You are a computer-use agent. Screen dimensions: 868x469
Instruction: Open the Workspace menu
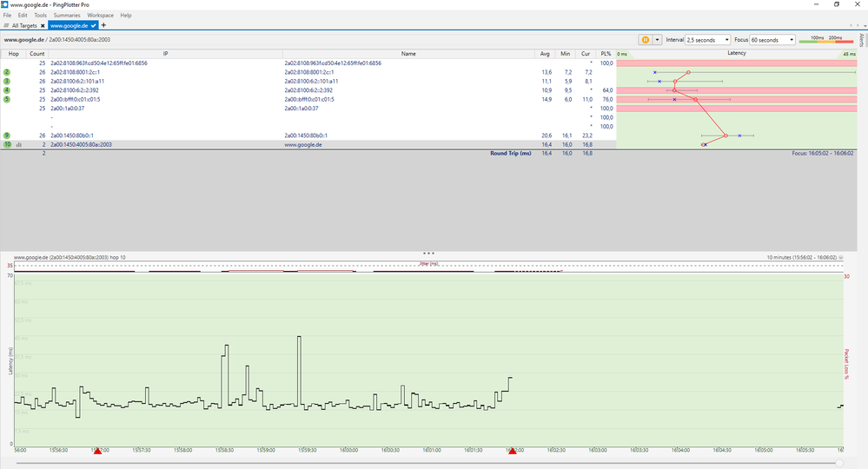point(100,16)
